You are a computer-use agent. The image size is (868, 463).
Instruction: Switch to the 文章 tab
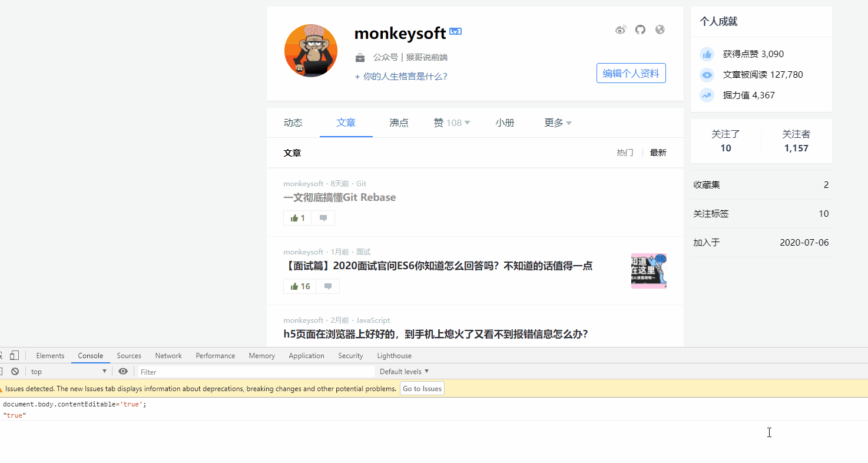(x=346, y=123)
